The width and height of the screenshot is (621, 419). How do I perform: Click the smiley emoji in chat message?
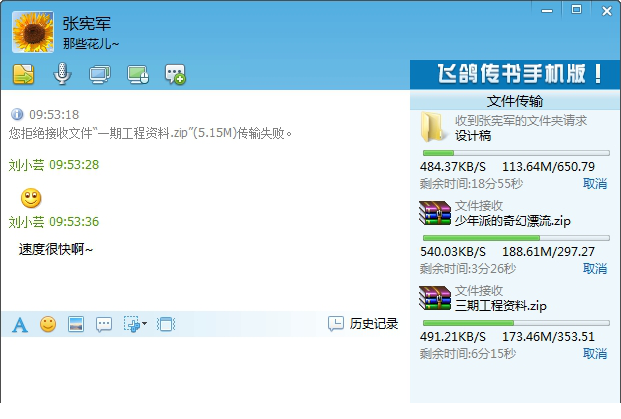[x=31, y=198]
